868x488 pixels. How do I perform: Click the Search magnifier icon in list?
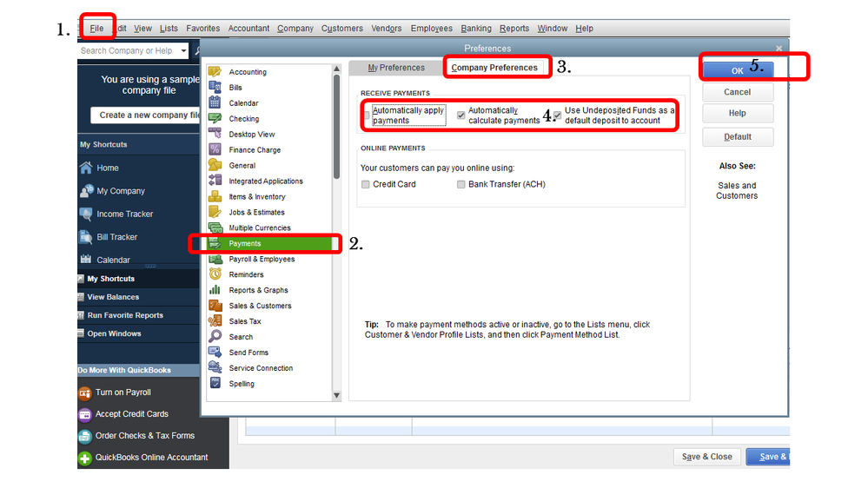coord(215,336)
